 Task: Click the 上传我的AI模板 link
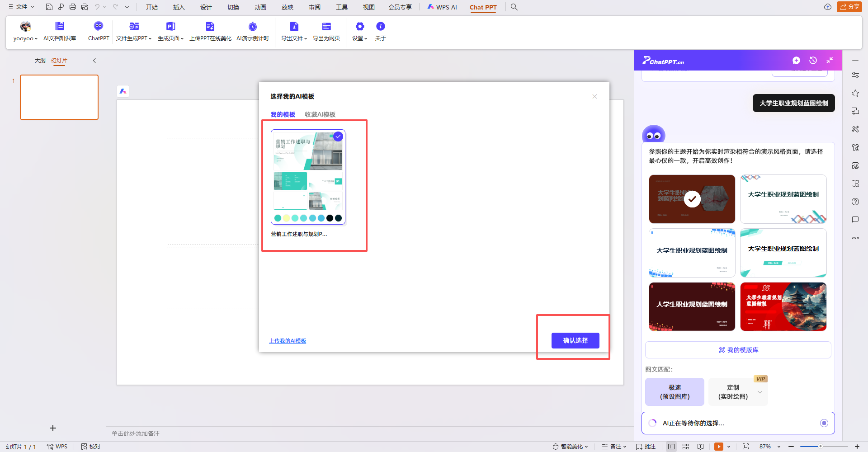(288, 341)
